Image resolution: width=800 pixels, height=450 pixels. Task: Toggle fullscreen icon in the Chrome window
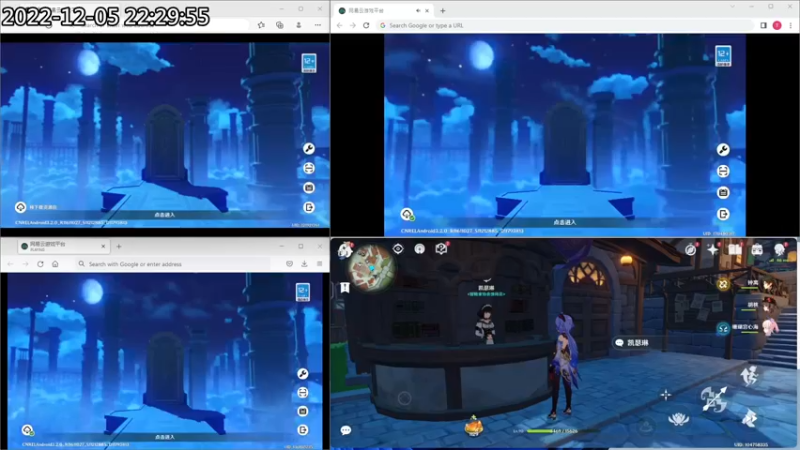pos(723,171)
